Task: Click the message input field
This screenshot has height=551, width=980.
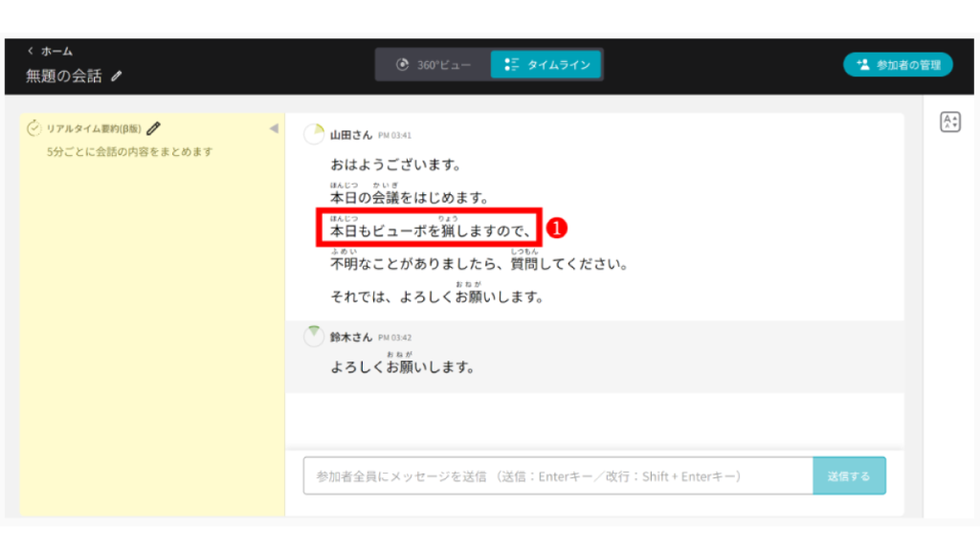Action: click(x=557, y=475)
